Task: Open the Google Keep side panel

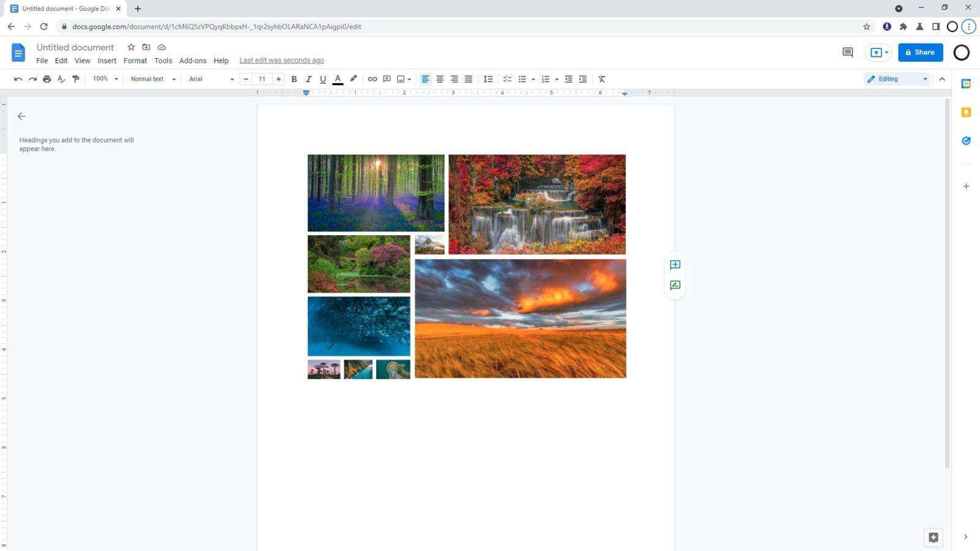Action: (966, 112)
